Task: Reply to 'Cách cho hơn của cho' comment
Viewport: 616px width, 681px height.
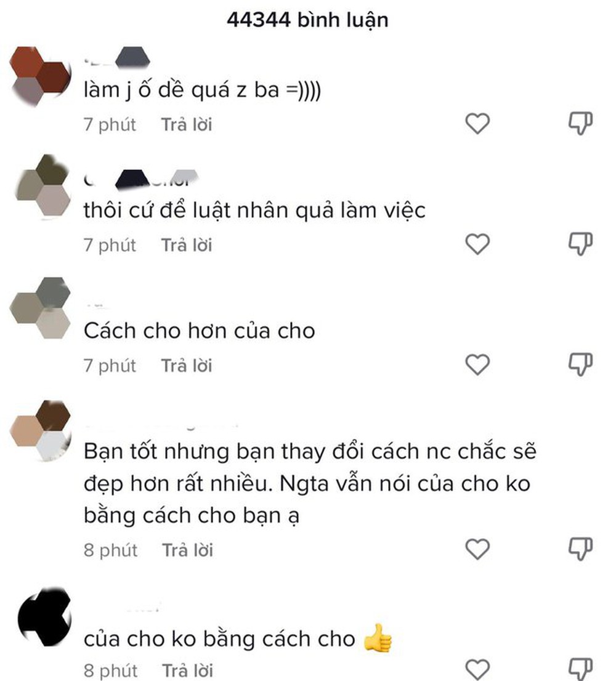Action: pyautogui.click(x=187, y=365)
